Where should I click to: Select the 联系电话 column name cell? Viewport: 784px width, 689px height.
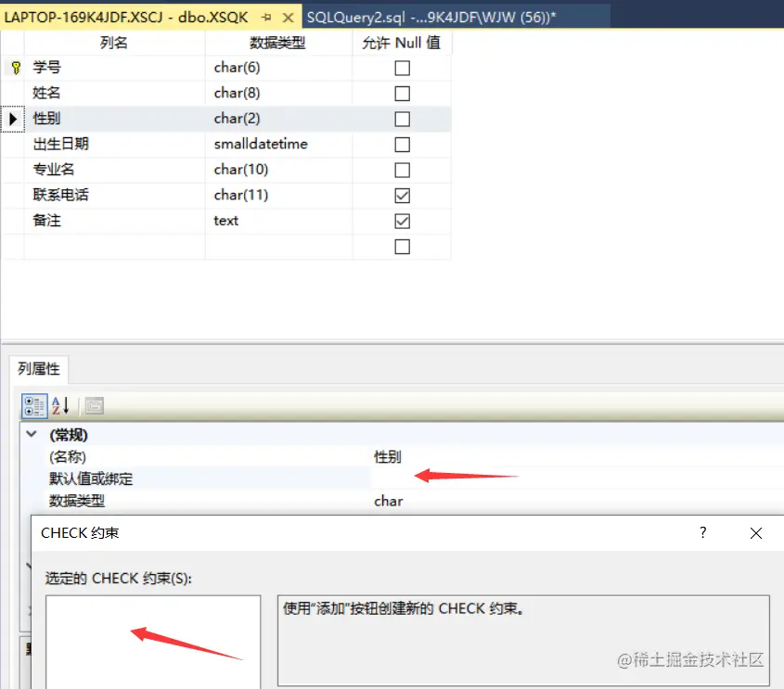[114, 195]
